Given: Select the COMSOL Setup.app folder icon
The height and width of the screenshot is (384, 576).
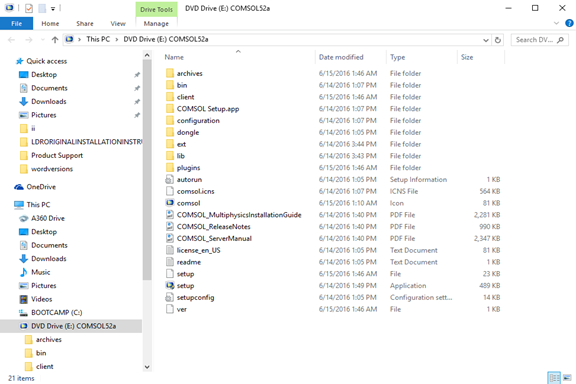Looking at the screenshot, I should pos(170,109).
